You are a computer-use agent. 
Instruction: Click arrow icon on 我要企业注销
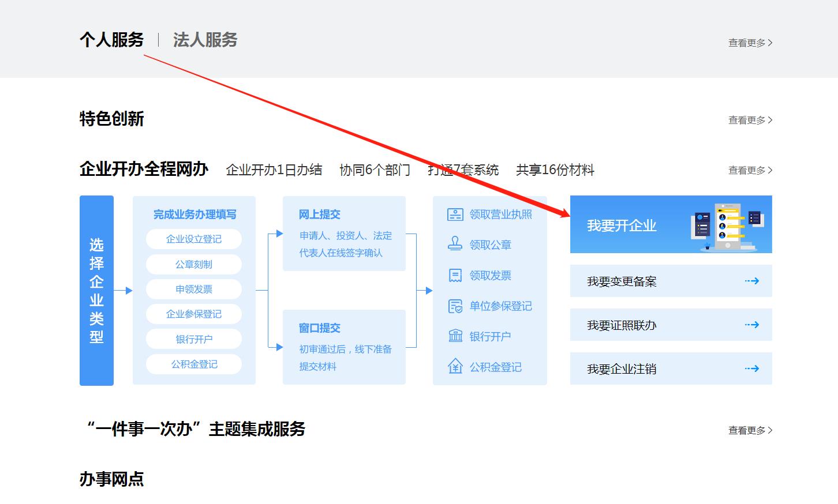[751, 368]
